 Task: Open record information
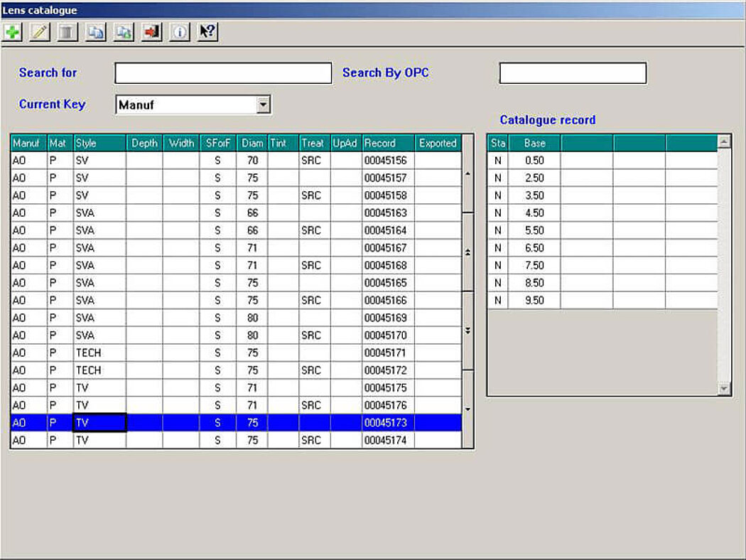tap(179, 32)
